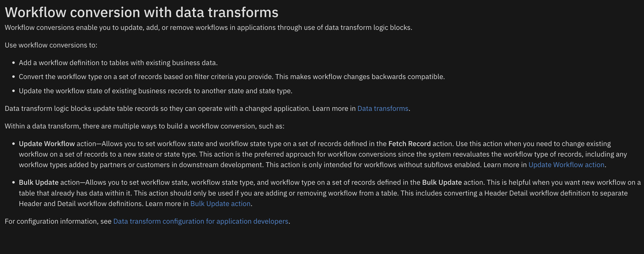Open the Bulk Update action link
644x254 pixels.
click(x=220, y=204)
